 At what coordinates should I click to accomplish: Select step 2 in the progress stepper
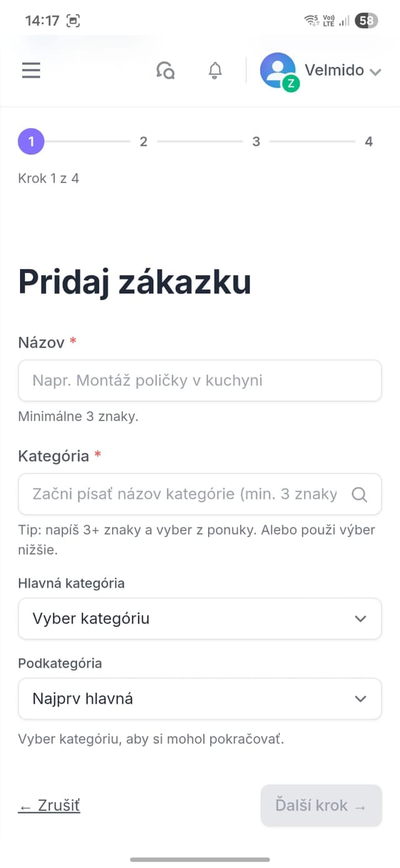143,141
